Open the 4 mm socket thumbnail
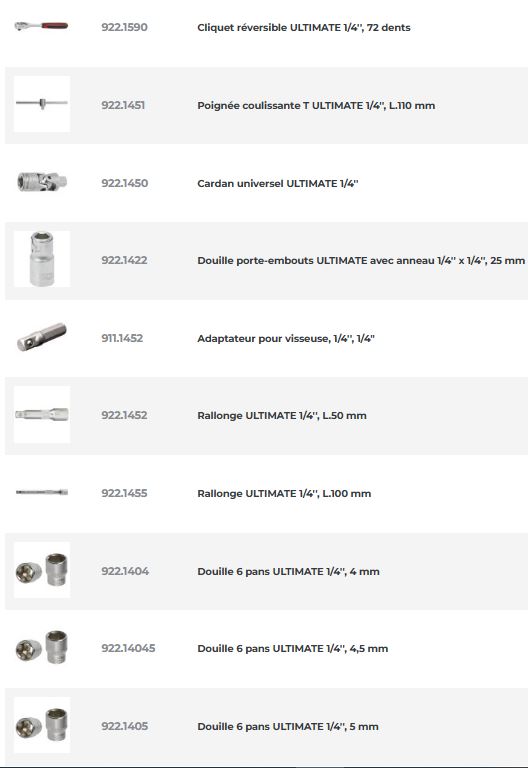528x768 pixels. (x=42, y=570)
